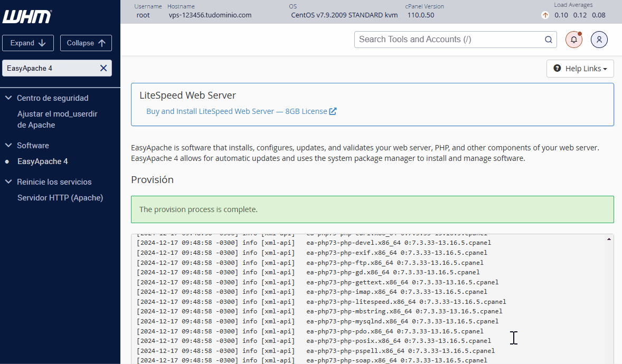Screen dimensions: 622x364
Task: Click the log line for ea-php73-php-gd
Action: click(308, 272)
